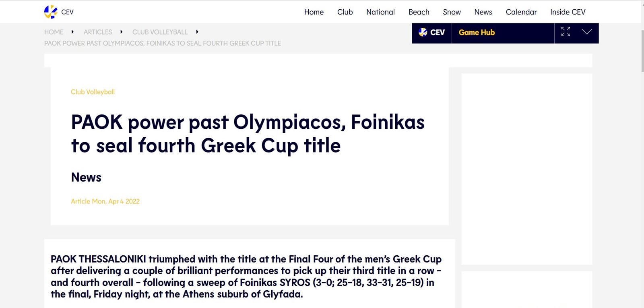Open the Calendar page
Screen dimensions: 644x308
(521, 12)
